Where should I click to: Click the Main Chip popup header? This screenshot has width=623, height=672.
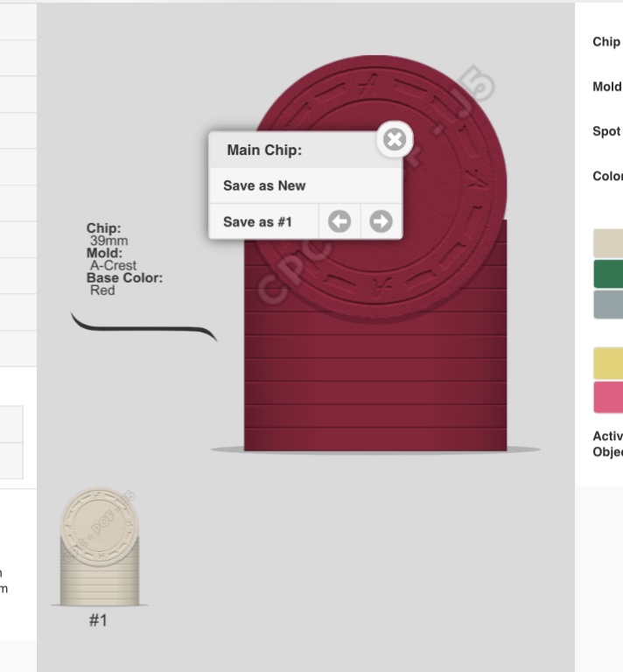click(264, 150)
